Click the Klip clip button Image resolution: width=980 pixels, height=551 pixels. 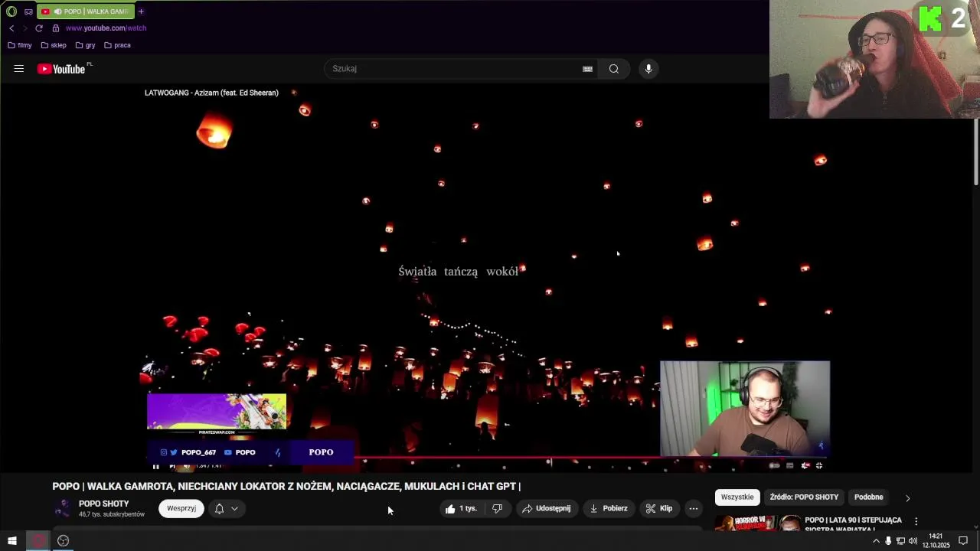coord(658,508)
